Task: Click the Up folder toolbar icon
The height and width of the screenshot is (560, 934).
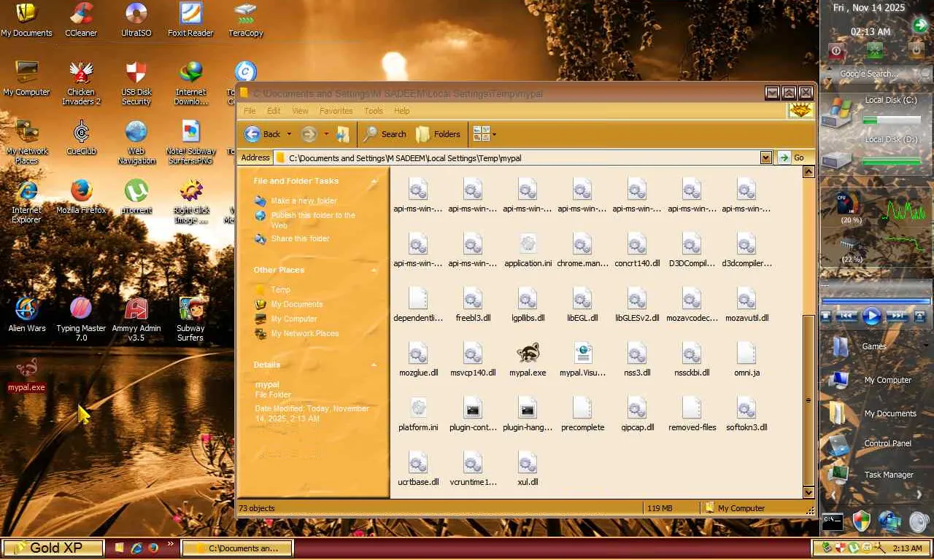Action: tap(342, 134)
